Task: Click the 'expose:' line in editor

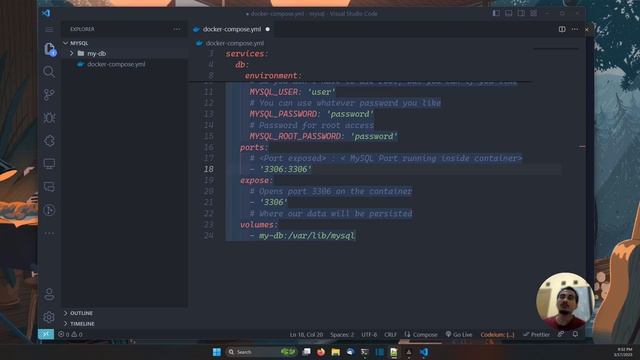Action: 256,180
